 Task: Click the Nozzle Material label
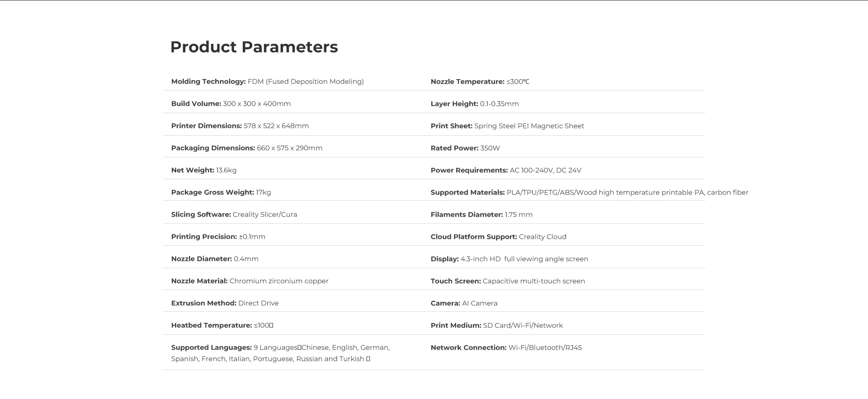point(199,281)
